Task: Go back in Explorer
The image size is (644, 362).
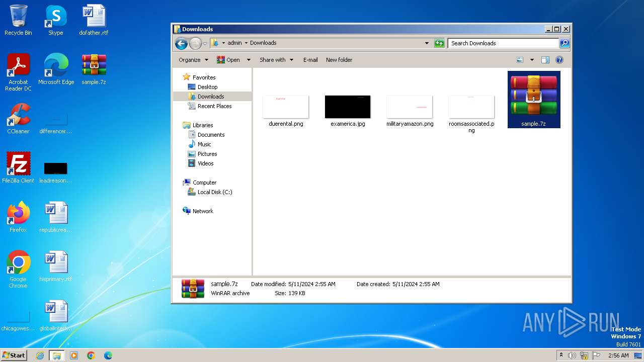Action: coord(181,43)
